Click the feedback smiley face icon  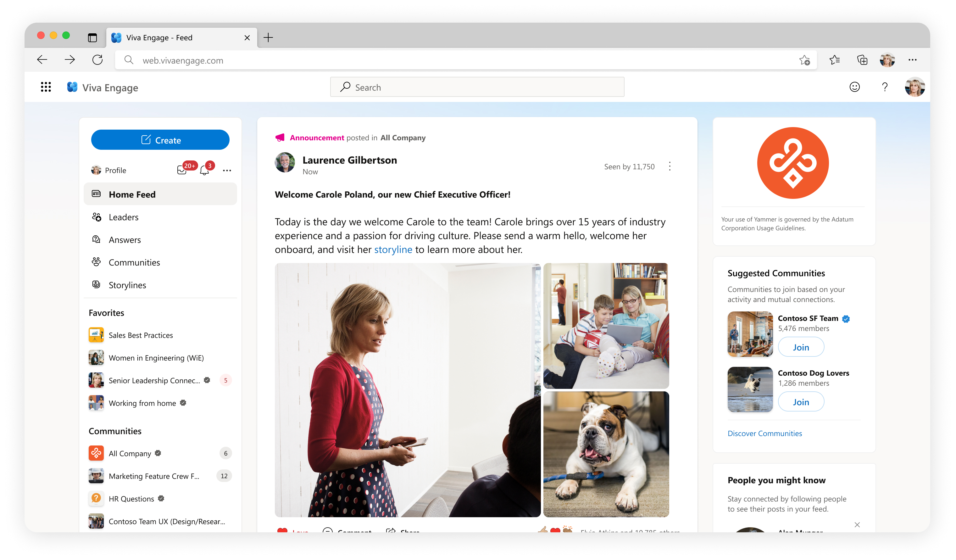click(854, 87)
